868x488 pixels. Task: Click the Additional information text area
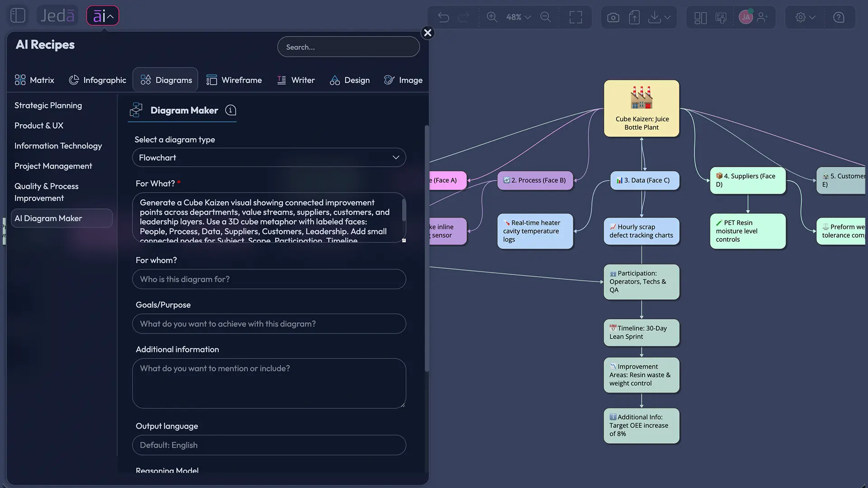[x=269, y=384]
